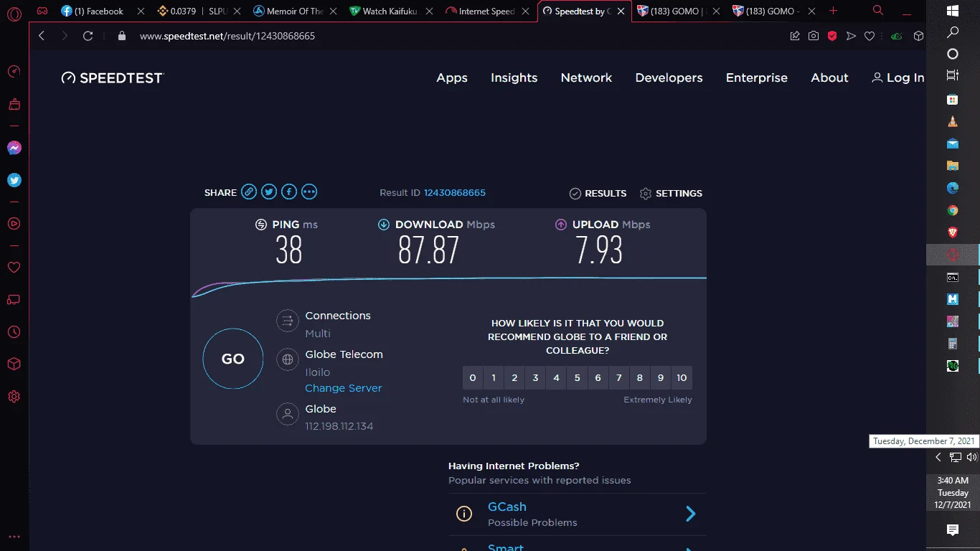Show hidden system tray icons chevron
This screenshot has width=980, height=551.
coord(938,457)
